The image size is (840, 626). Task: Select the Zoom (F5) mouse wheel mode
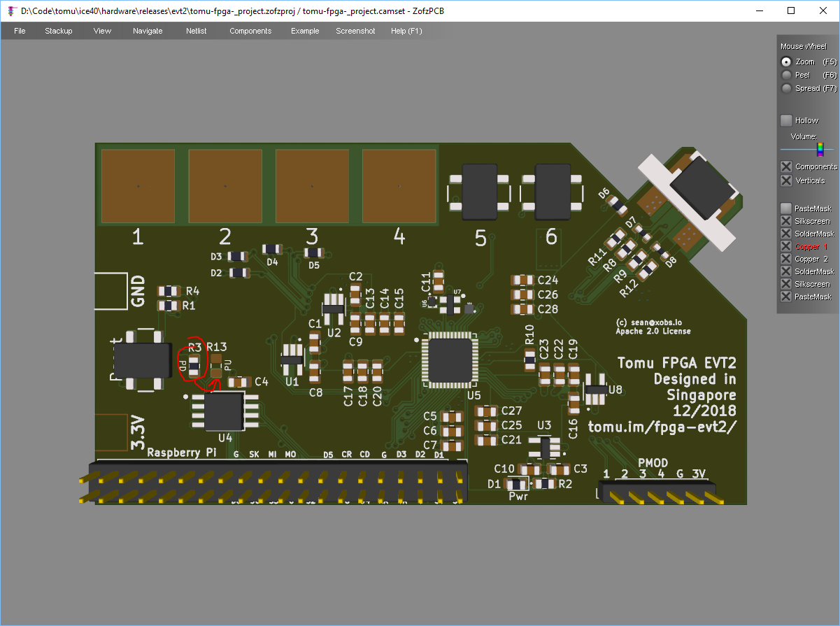[787, 62]
